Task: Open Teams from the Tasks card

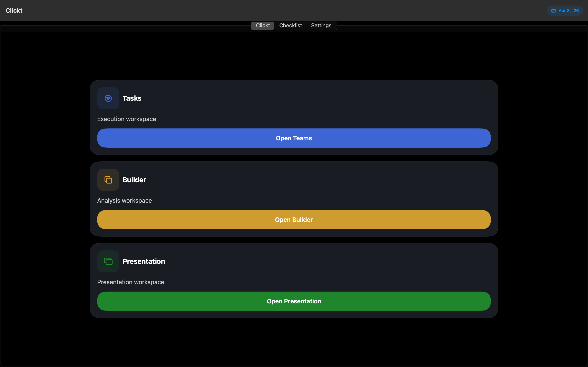Action: point(294,138)
